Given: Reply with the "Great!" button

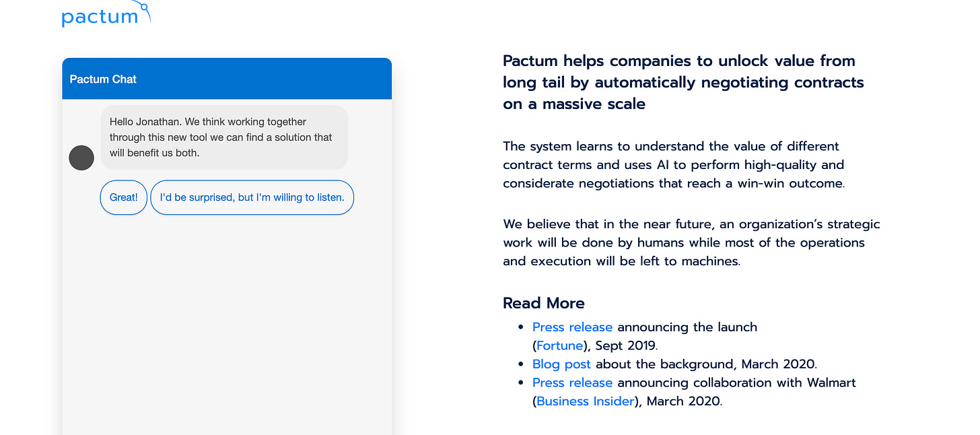Looking at the screenshot, I should point(124,197).
